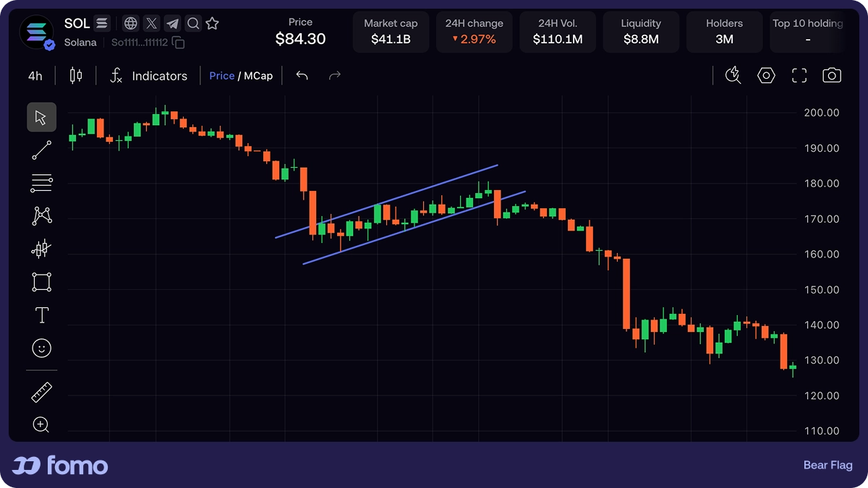Click the Market cap $41.1B card
Screen dimensions: 868x488
click(391, 32)
